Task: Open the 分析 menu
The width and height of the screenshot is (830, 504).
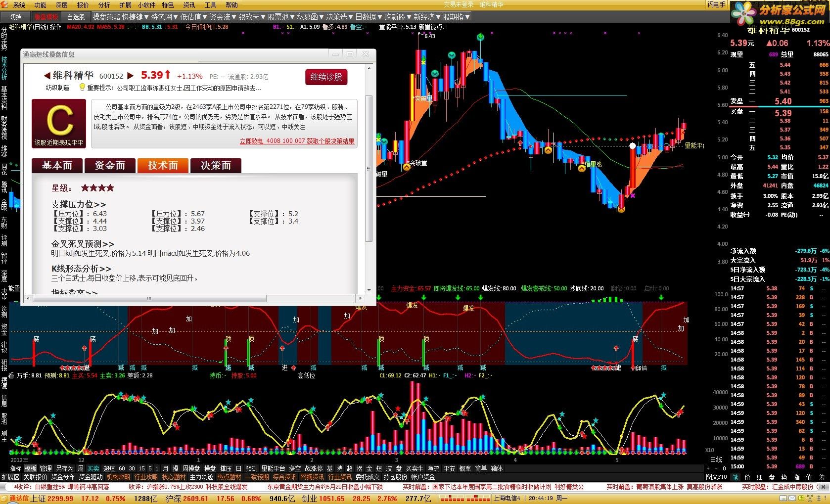Action: [x=104, y=5]
